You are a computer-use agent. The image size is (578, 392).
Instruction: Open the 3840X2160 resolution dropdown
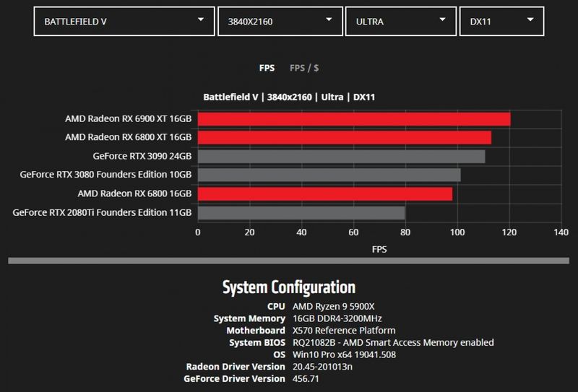tap(280, 22)
